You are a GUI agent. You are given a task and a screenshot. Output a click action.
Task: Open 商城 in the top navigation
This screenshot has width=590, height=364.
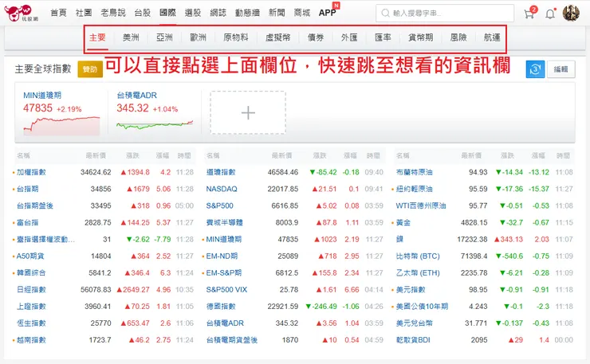[x=301, y=13]
